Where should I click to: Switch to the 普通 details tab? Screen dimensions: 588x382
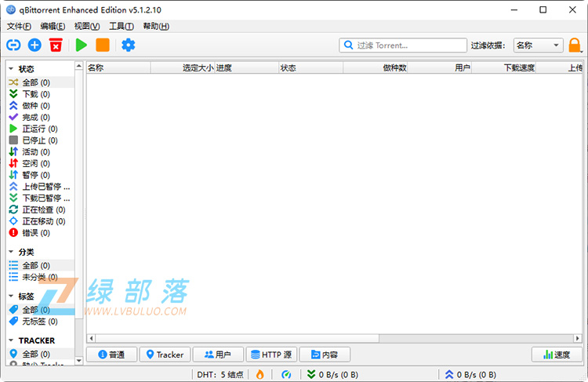[x=111, y=355]
